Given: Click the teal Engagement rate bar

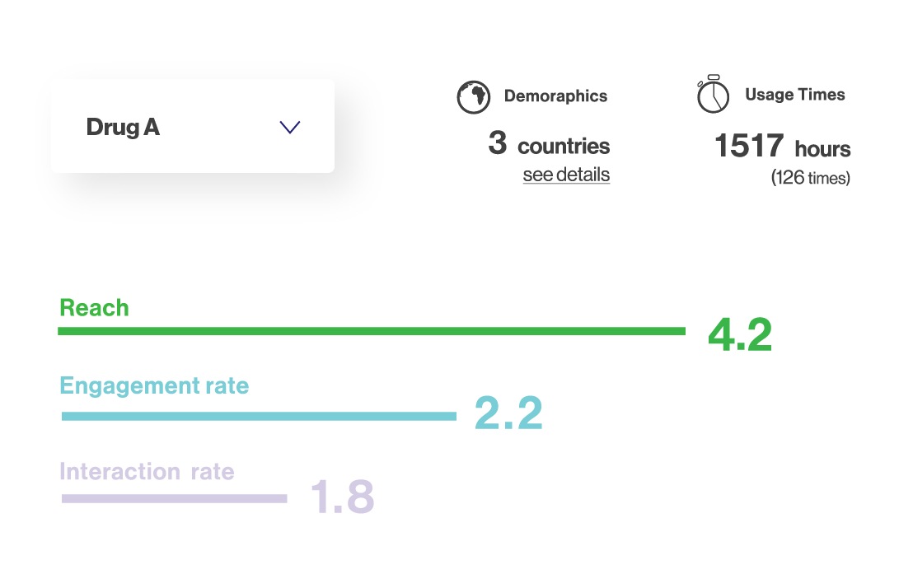Looking at the screenshot, I should point(259,416).
